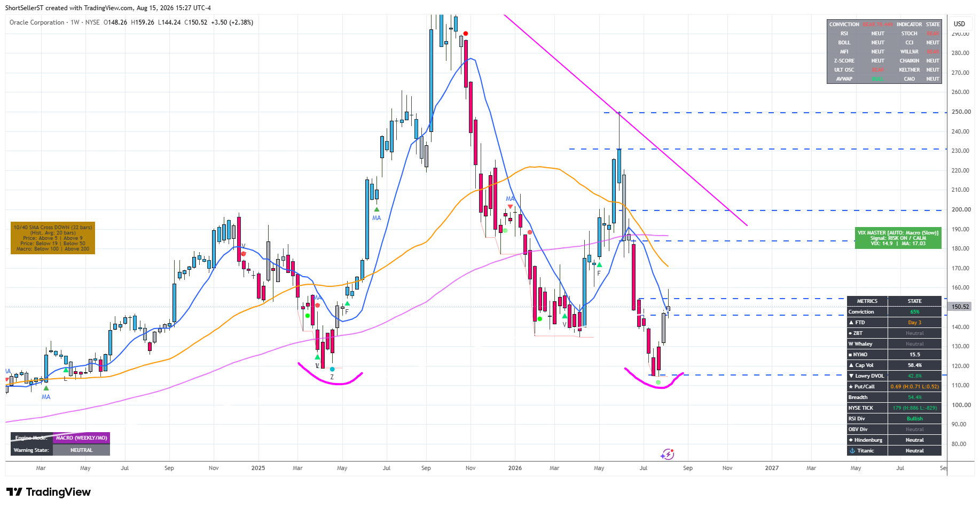Screen dimensions: 980x508
Task: Click the 100.00 price axis label
Action: point(961,405)
